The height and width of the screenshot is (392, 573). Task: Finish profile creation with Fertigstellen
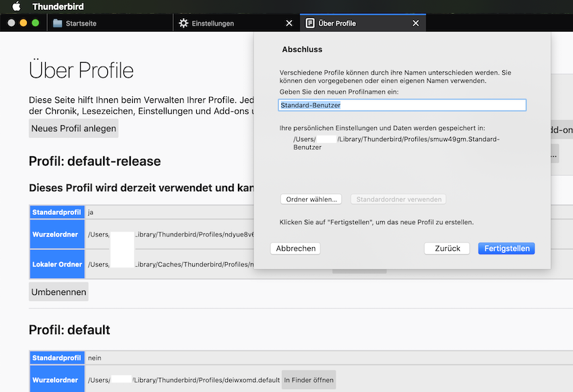[x=506, y=249]
